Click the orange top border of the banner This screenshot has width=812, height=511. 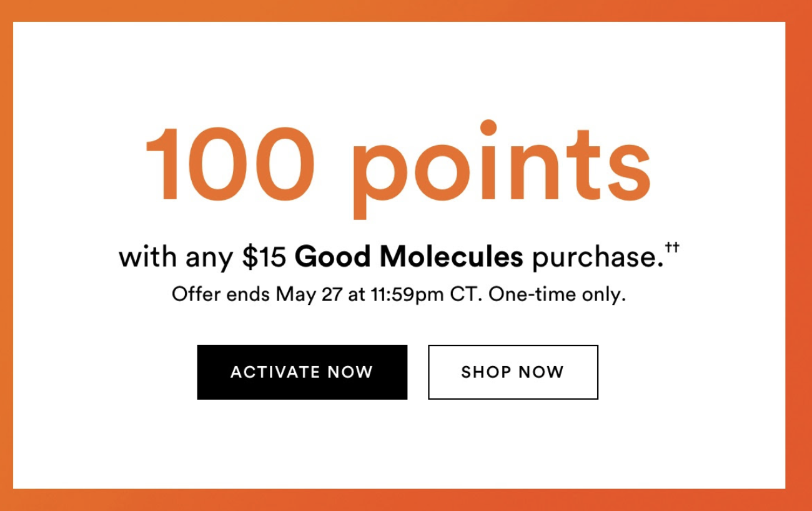(406, 11)
